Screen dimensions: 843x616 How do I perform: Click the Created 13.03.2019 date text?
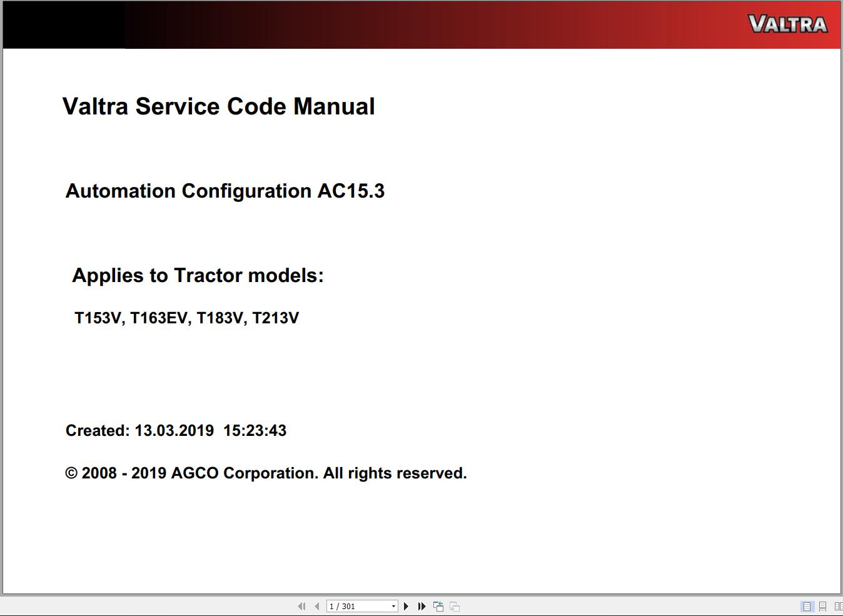(x=176, y=430)
